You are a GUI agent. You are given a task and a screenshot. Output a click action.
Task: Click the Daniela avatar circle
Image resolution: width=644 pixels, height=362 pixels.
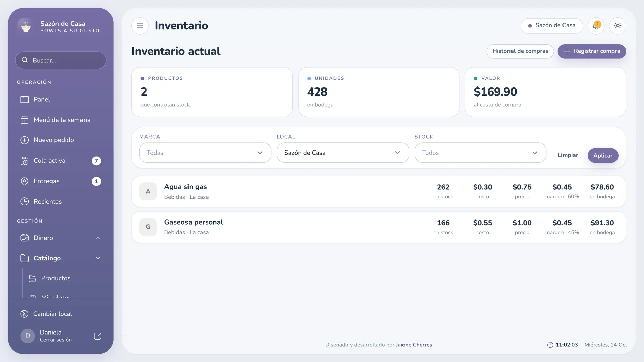[28, 336]
